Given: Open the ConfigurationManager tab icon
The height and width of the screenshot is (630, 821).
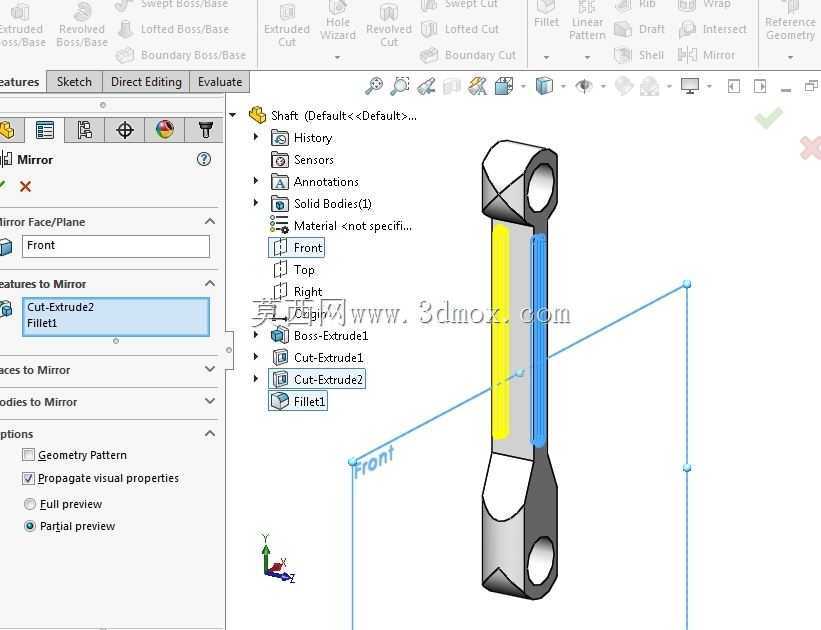Looking at the screenshot, I should [84, 130].
